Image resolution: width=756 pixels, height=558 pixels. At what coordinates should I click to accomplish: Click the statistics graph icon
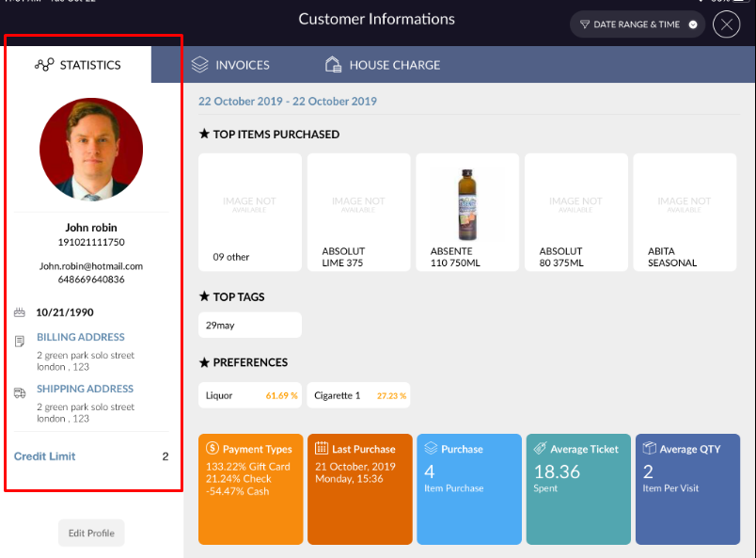[44, 65]
